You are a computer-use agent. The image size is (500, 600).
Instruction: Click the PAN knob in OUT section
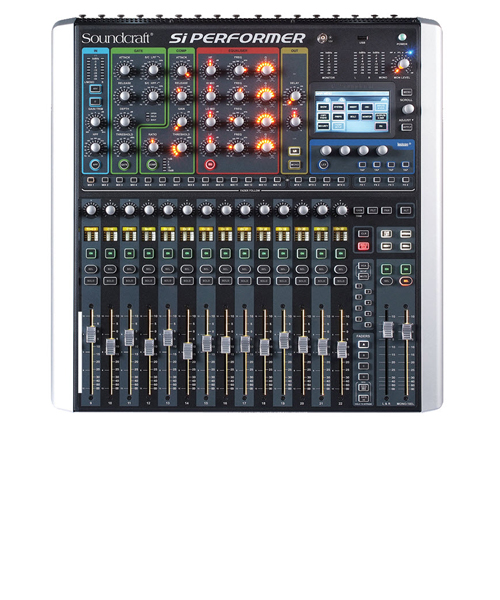click(295, 122)
